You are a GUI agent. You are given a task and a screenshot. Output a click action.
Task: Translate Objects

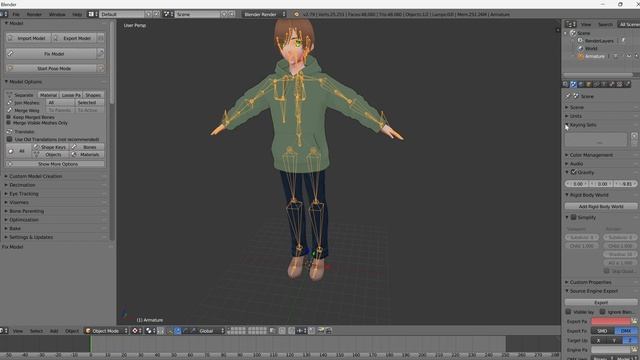(50, 155)
